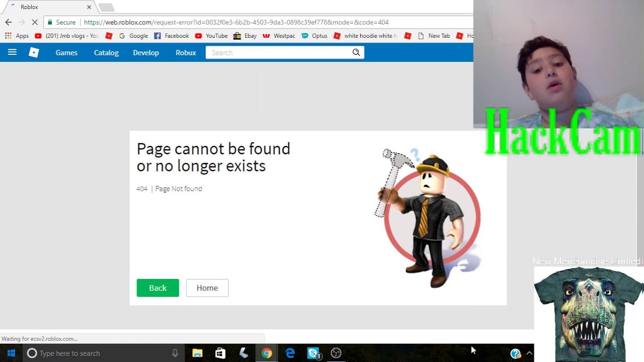The image size is (644, 362).
Task: Click the search magnifier icon
Action: tap(356, 52)
